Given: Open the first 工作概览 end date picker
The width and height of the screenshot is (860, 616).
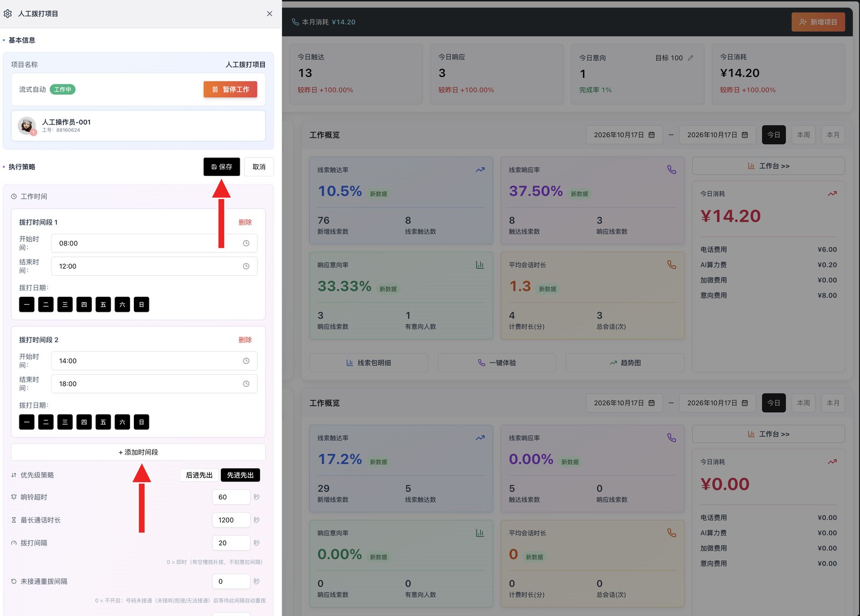Looking at the screenshot, I should click(x=717, y=135).
